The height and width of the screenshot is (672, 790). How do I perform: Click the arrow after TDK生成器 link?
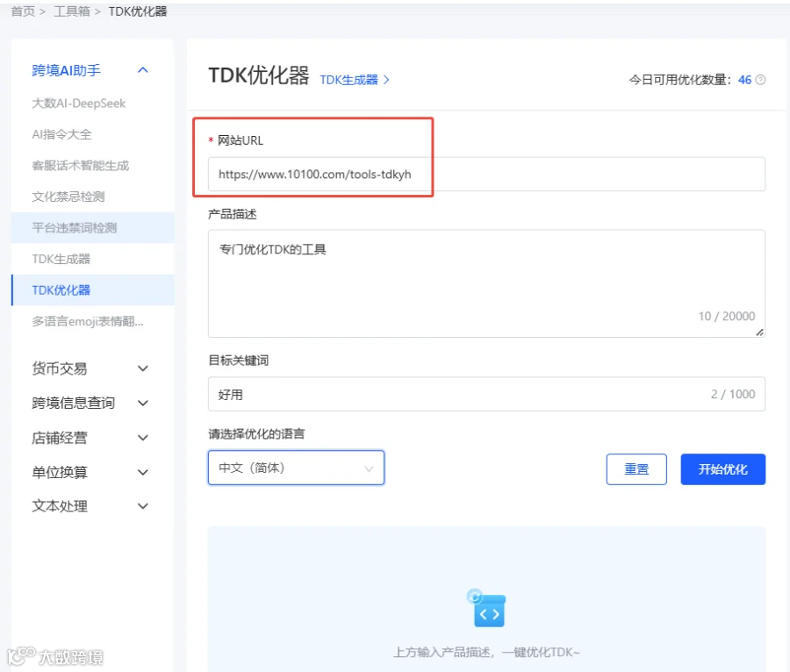point(386,80)
